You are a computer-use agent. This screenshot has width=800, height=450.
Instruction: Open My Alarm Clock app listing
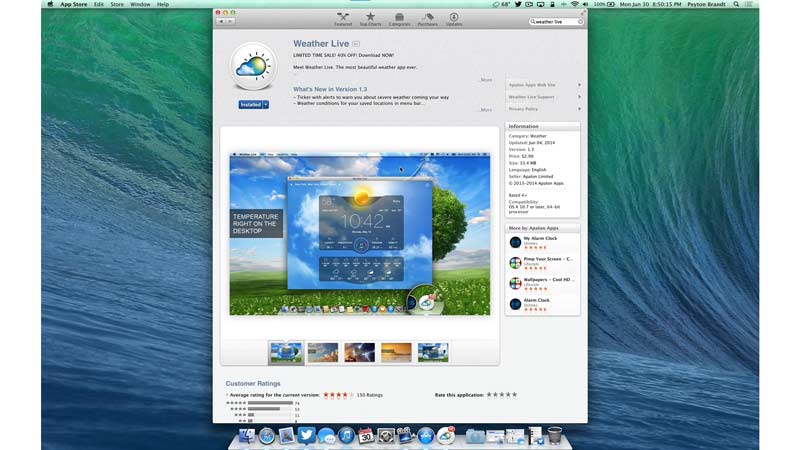543,242
